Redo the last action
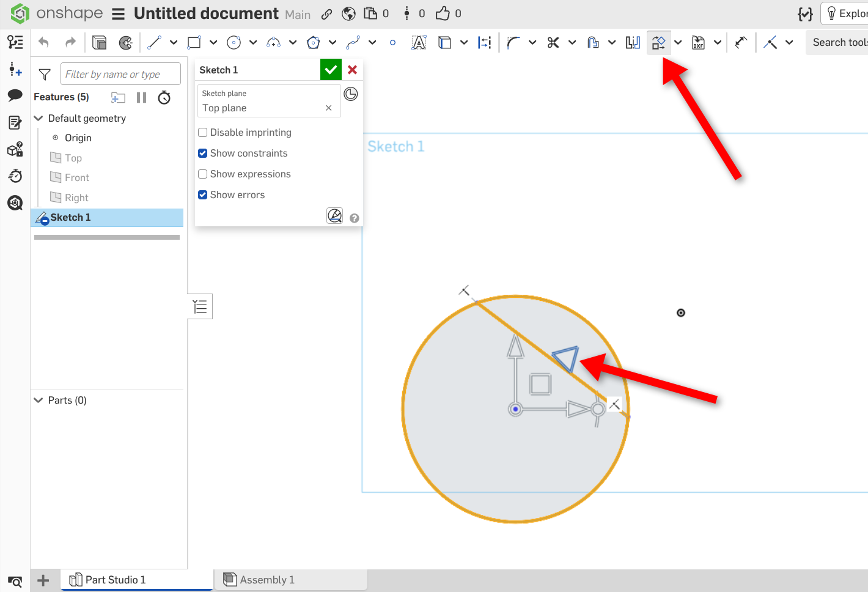The height and width of the screenshot is (592, 868). (71, 42)
